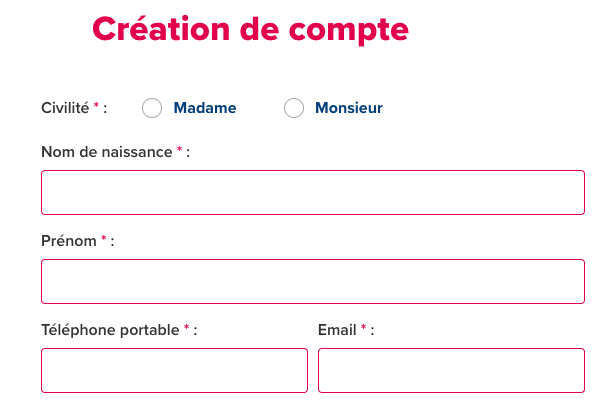Click into the Téléphone portable input field

pyautogui.click(x=174, y=370)
